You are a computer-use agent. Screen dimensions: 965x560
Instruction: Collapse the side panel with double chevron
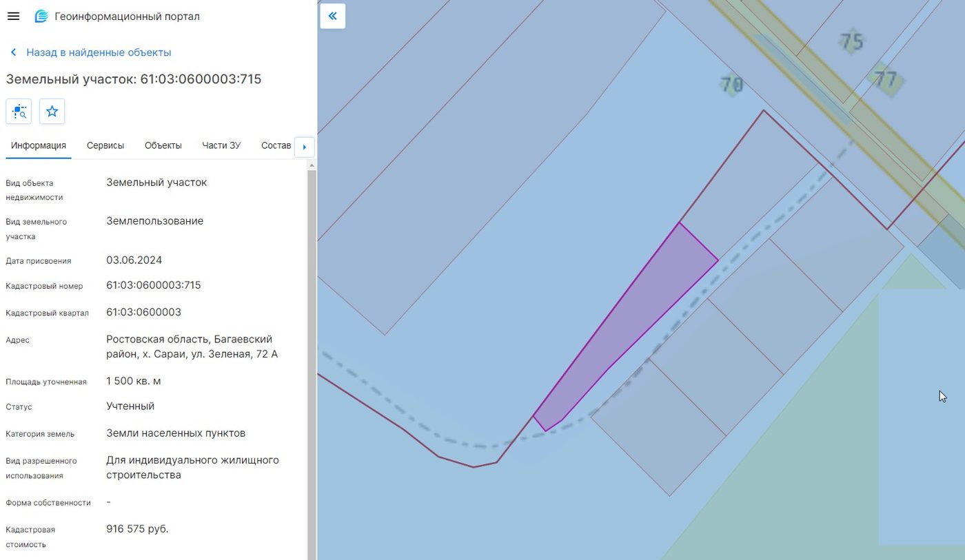click(x=333, y=16)
